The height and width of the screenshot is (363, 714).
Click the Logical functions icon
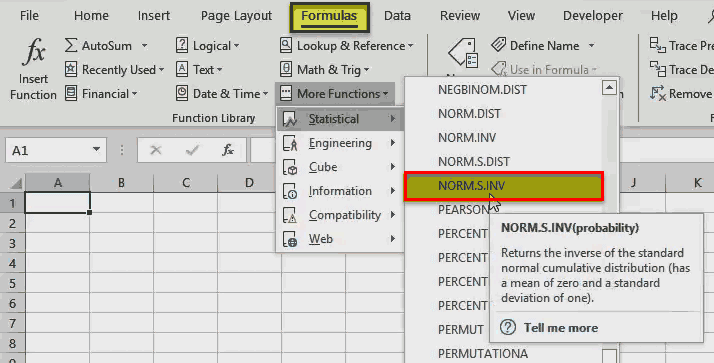[182, 46]
